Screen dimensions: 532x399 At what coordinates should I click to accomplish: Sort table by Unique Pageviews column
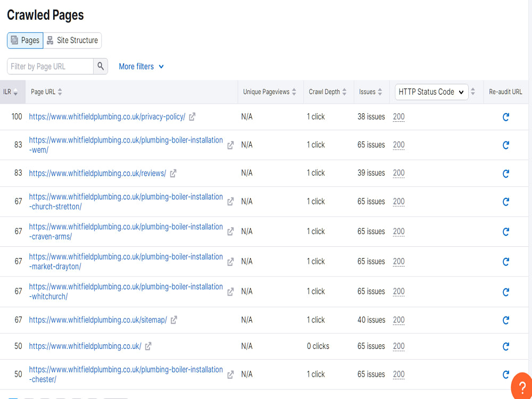pos(270,92)
